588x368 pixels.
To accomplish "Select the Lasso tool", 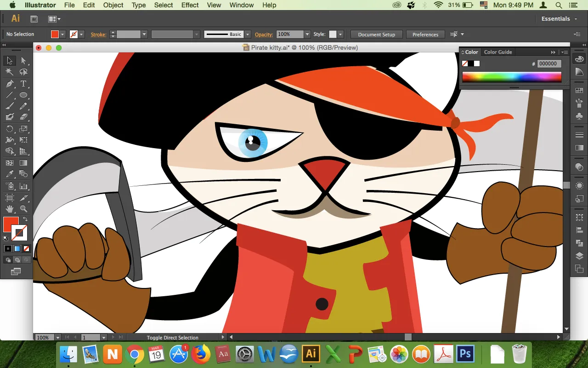I will 24,72.
